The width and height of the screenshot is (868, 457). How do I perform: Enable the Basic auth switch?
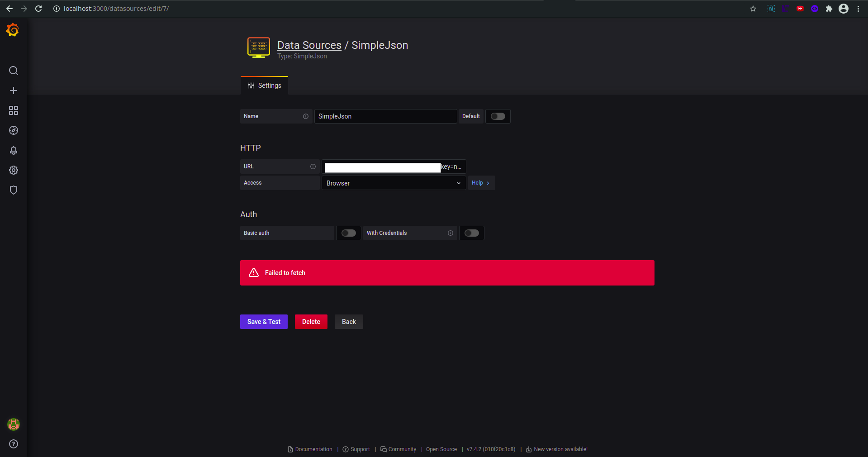coord(349,233)
